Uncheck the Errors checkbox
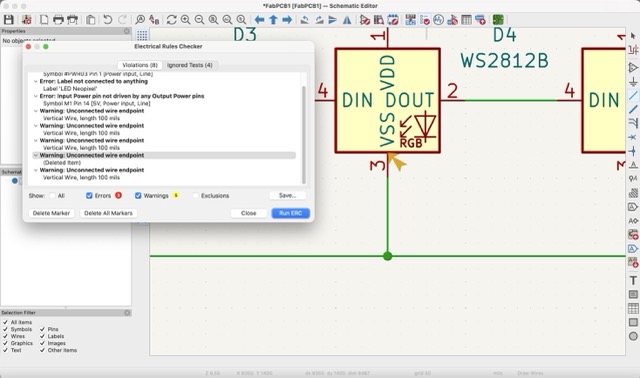 click(x=89, y=196)
